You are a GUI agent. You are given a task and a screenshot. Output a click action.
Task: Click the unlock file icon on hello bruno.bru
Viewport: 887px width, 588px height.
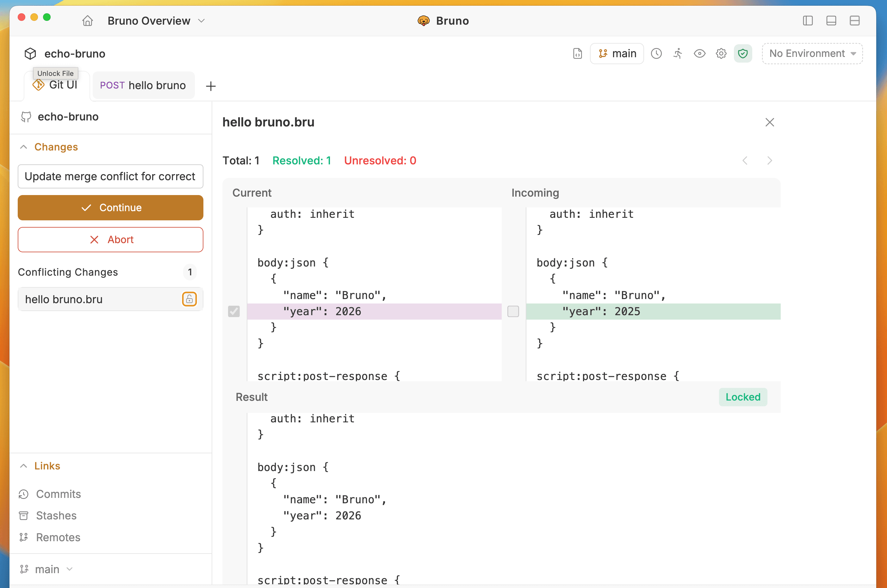click(x=189, y=299)
